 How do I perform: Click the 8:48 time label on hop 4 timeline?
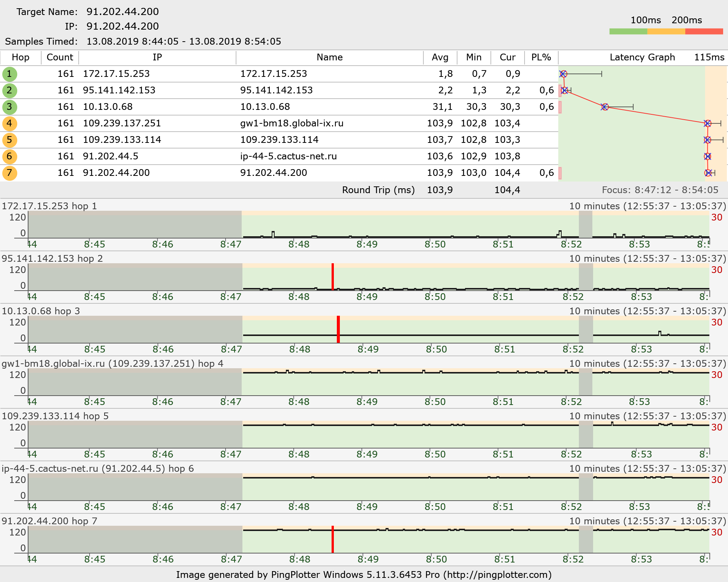[299, 402]
